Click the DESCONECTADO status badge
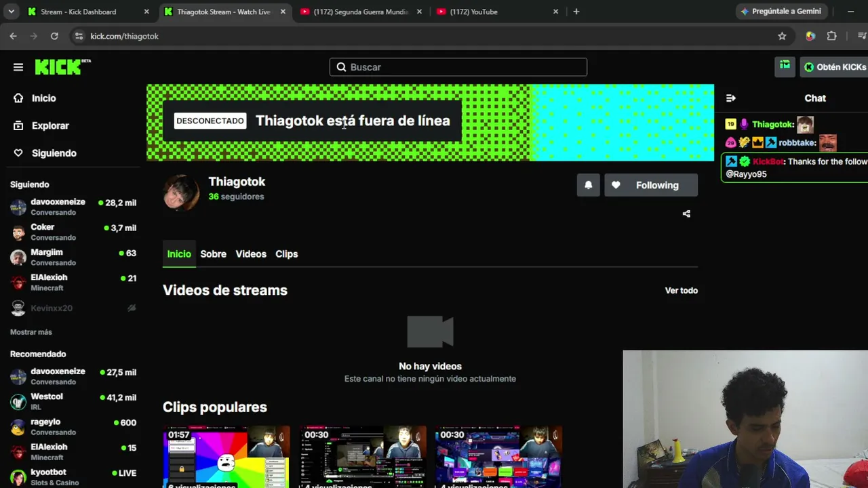868x488 pixels. point(210,121)
